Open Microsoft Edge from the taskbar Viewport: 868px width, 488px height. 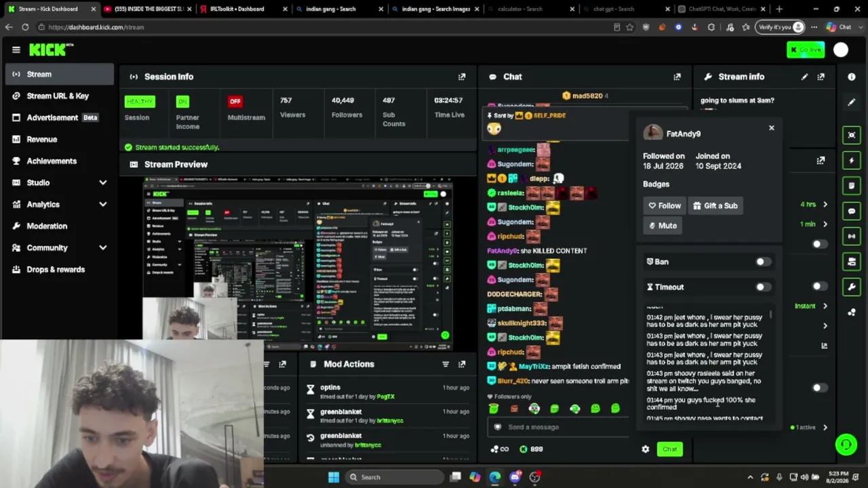click(x=495, y=477)
